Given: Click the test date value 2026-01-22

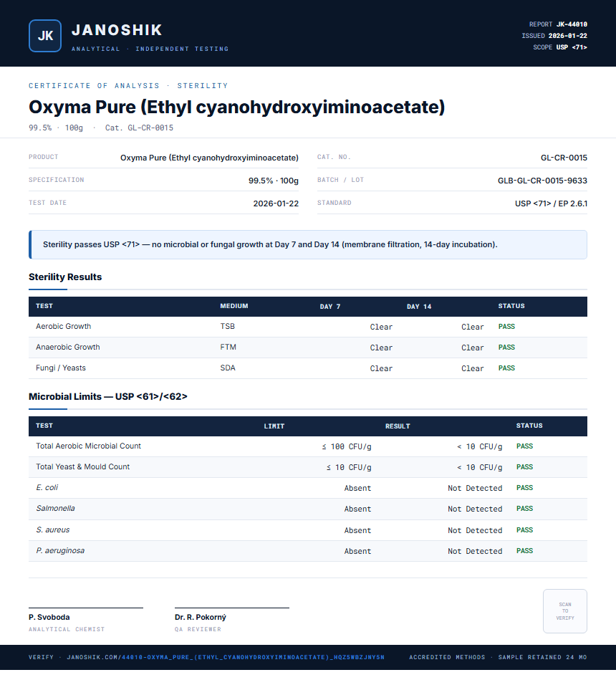Looking at the screenshot, I should (x=276, y=203).
